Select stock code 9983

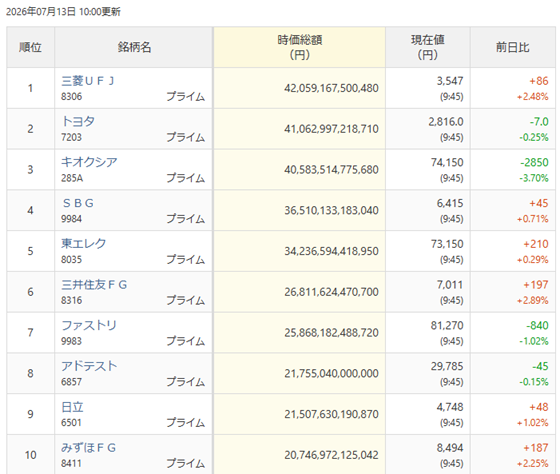(71, 341)
